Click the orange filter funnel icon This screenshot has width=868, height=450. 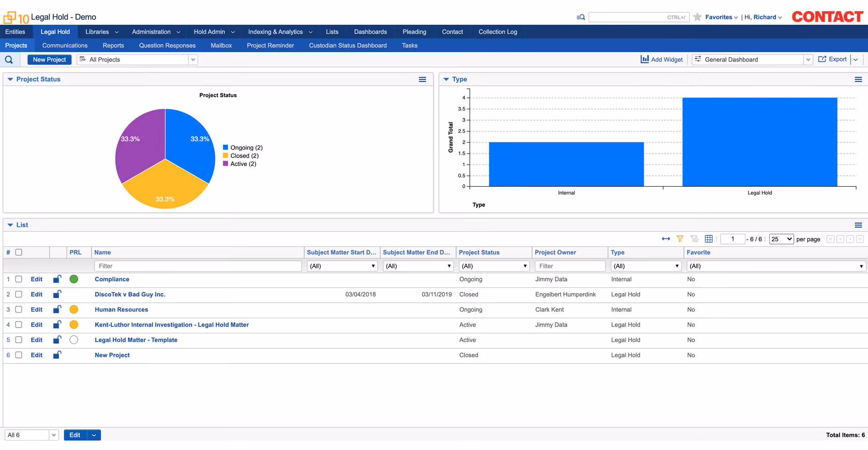click(x=680, y=239)
